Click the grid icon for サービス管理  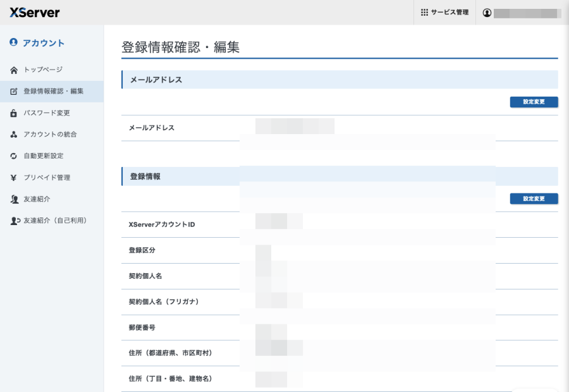pyautogui.click(x=424, y=13)
